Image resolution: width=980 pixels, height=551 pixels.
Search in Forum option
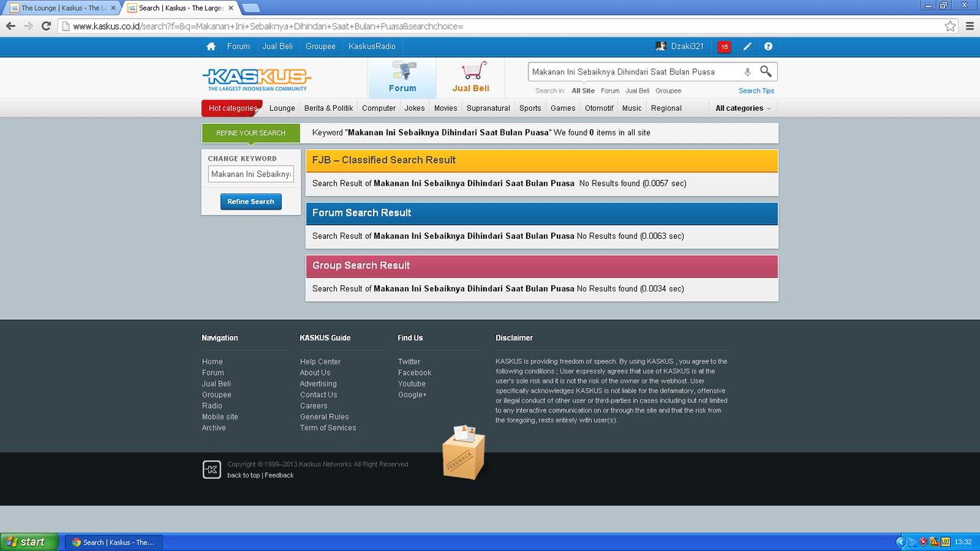[x=610, y=90]
